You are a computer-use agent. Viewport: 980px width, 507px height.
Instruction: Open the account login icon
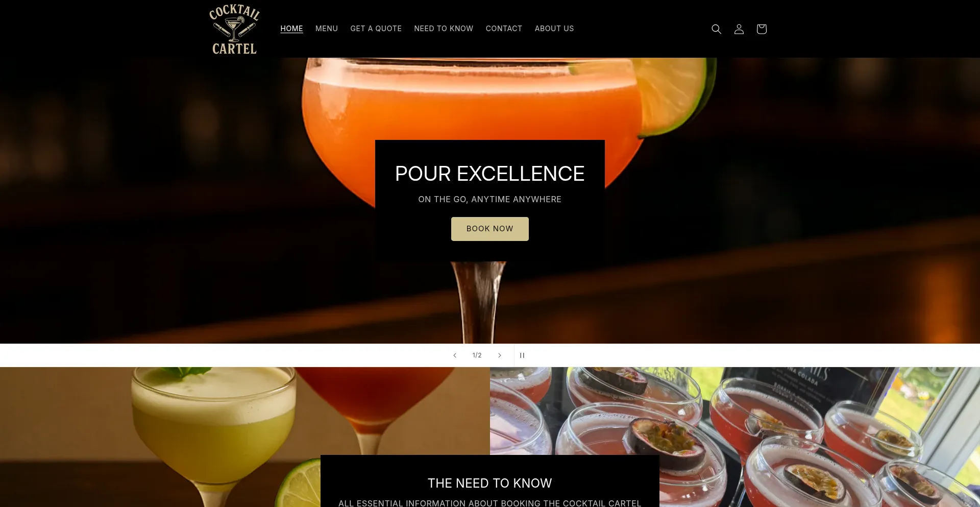(x=739, y=29)
